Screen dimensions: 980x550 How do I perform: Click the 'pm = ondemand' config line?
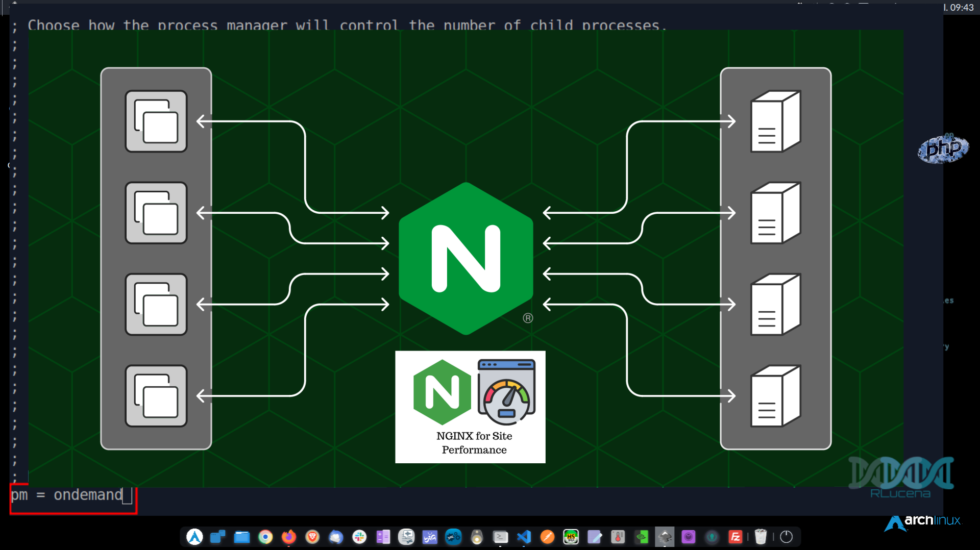click(67, 495)
